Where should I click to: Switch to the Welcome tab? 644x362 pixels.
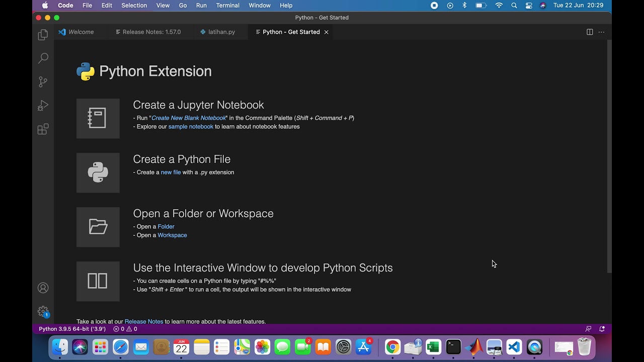pyautogui.click(x=81, y=32)
